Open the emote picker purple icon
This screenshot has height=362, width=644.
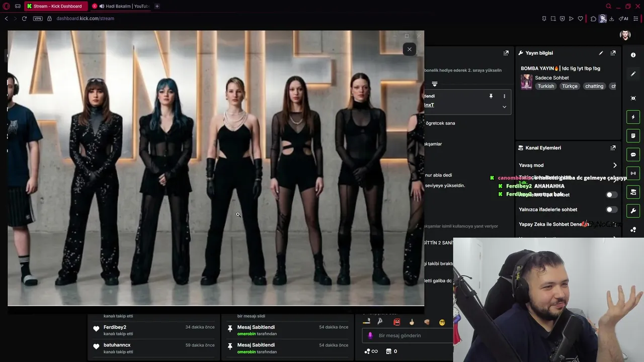[370, 335]
